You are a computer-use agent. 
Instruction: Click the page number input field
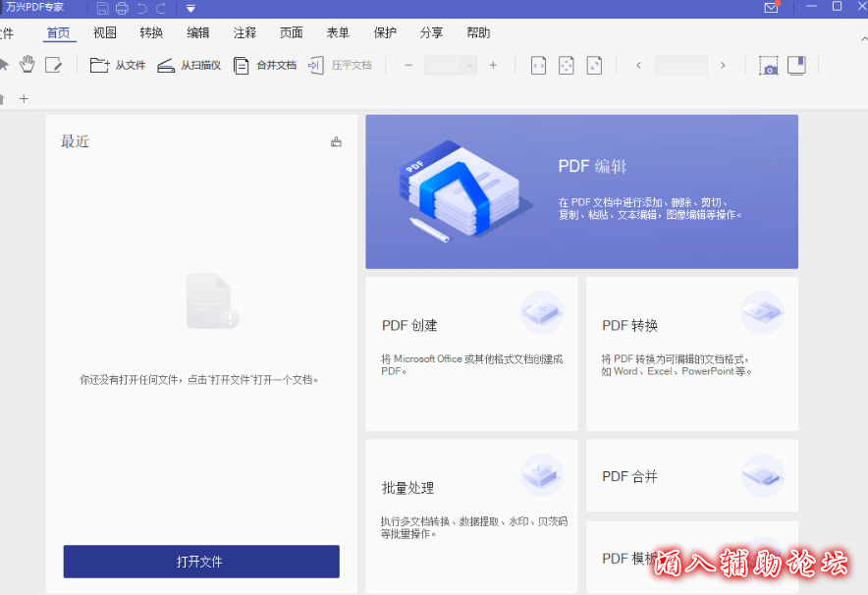(680, 66)
